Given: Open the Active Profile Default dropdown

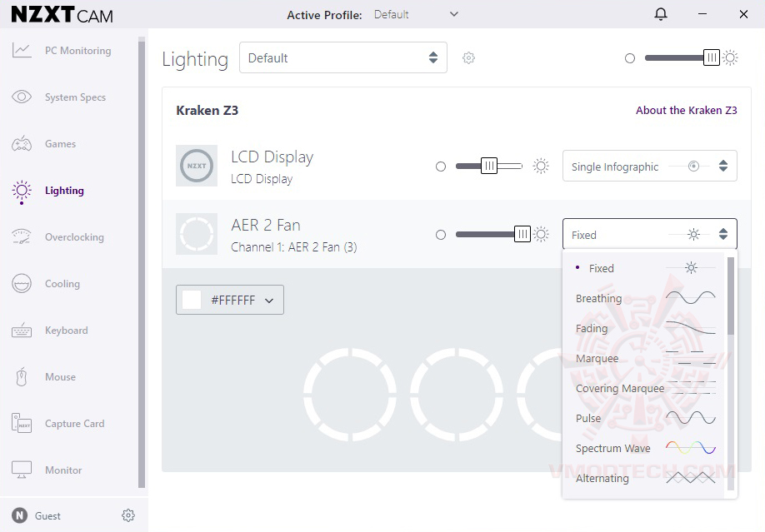Looking at the screenshot, I should [416, 15].
